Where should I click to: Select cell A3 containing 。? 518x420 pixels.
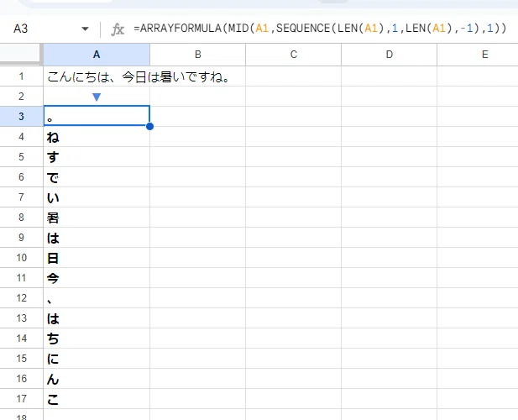click(x=97, y=116)
